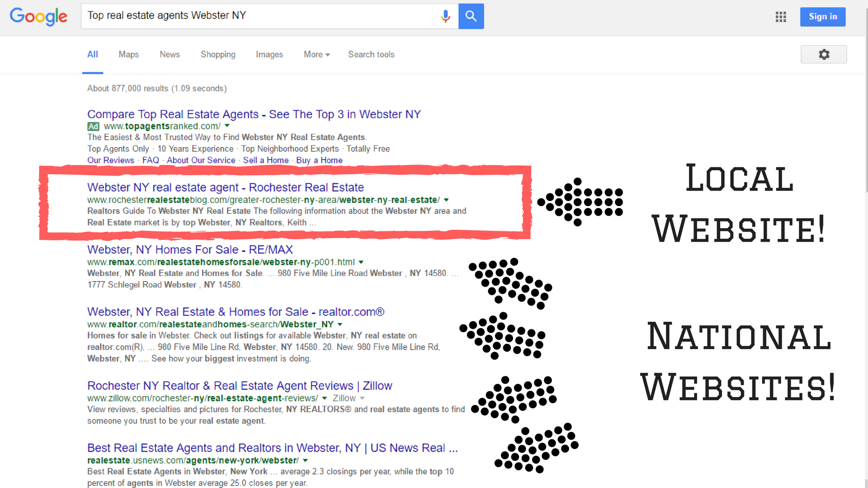Expand arrow next to rochesterrealestateblog.com URL

coord(446,200)
